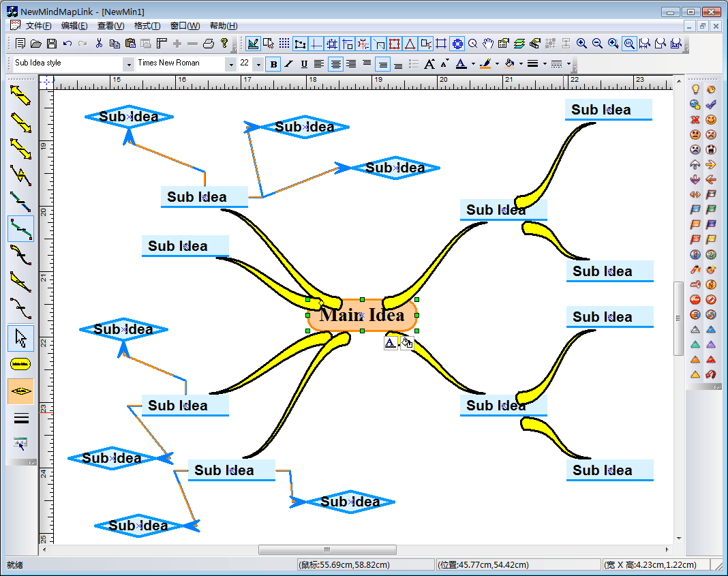Select the pointer arrow tool in left palette
Screen dimensions: 728x576
20,337
